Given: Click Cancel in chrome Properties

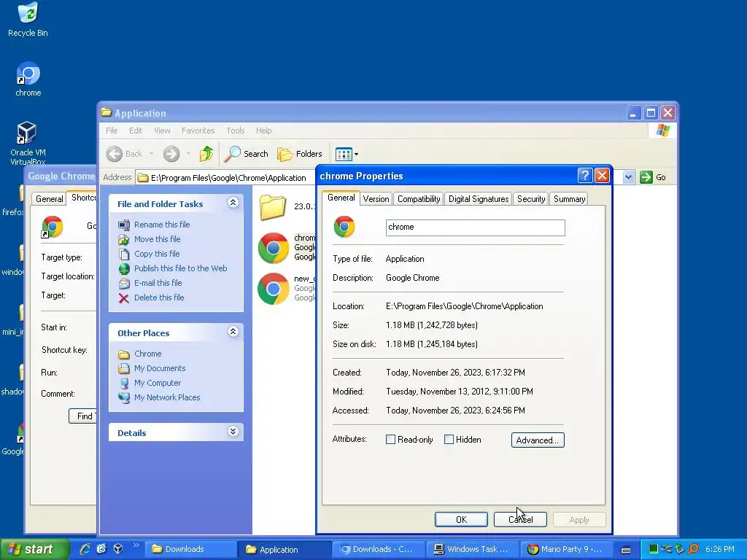Looking at the screenshot, I should pyautogui.click(x=520, y=519).
